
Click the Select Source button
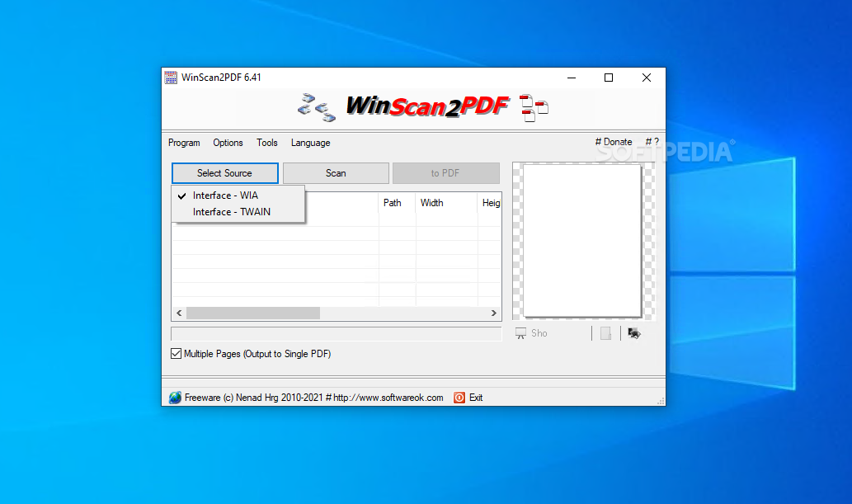(x=225, y=173)
